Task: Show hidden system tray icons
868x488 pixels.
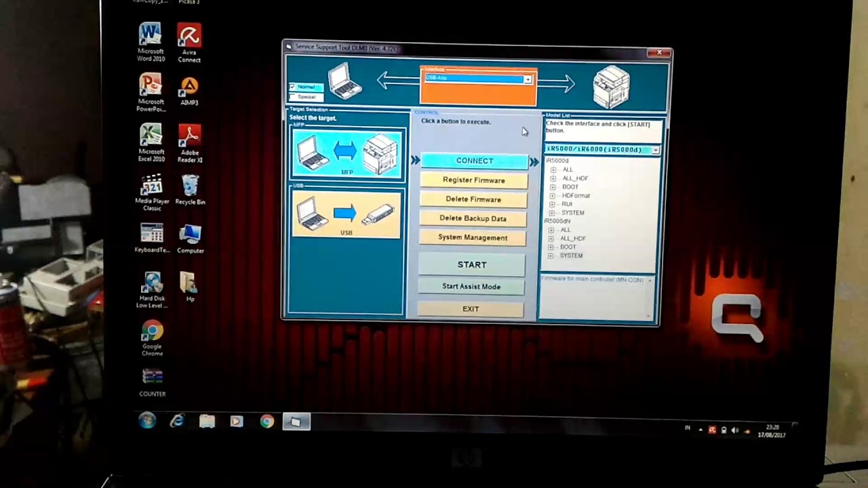Action: (701, 430)
